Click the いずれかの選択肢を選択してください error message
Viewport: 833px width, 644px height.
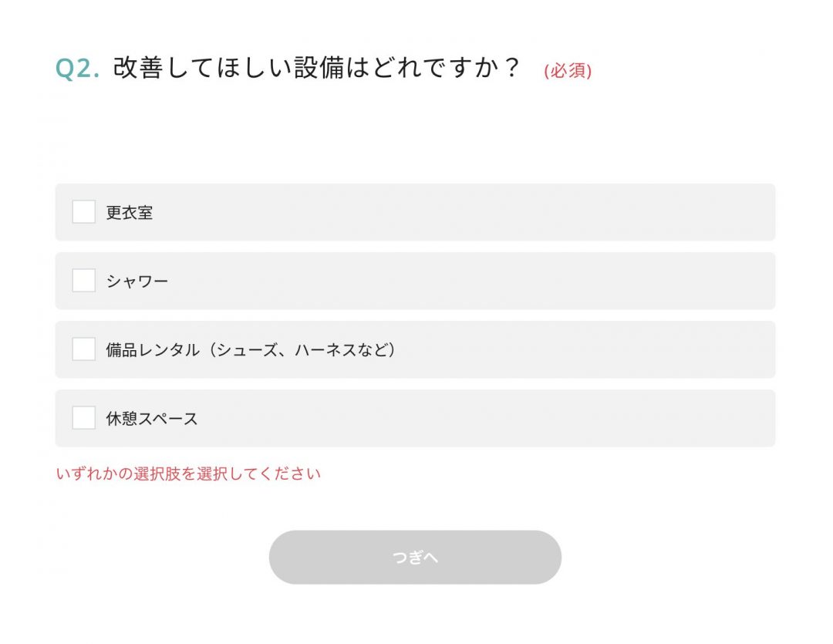pyautogui.click(x=188, y=474)
